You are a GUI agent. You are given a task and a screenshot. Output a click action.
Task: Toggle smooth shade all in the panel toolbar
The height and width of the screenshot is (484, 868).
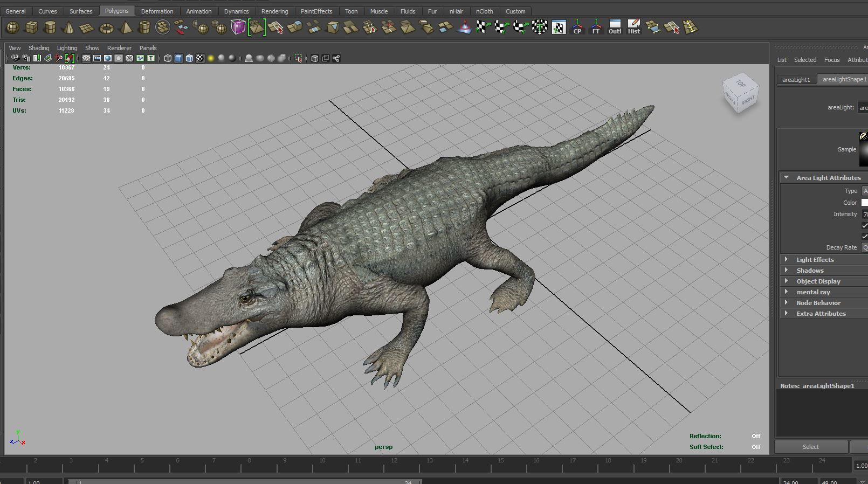pyautogui.click(x=178, y=58)
